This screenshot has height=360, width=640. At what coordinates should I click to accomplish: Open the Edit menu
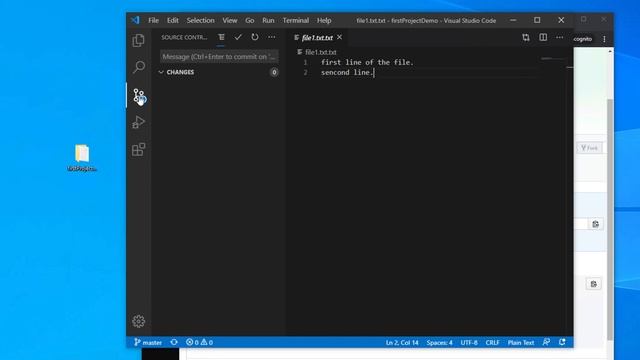173,20
